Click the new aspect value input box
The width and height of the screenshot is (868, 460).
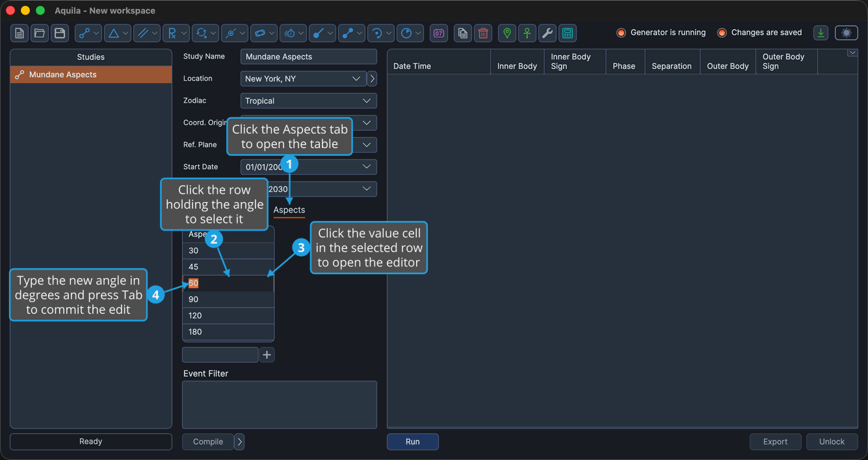click(220, 355)
